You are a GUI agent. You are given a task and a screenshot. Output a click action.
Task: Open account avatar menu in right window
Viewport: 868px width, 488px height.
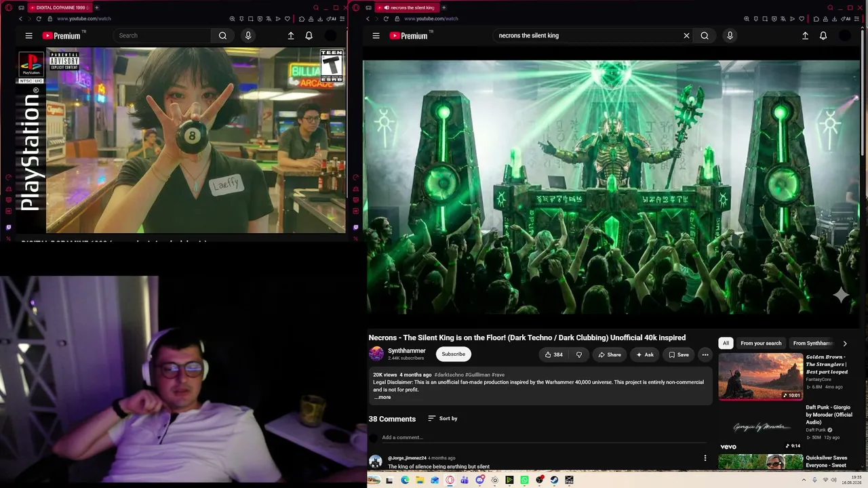tap(845, 36)
